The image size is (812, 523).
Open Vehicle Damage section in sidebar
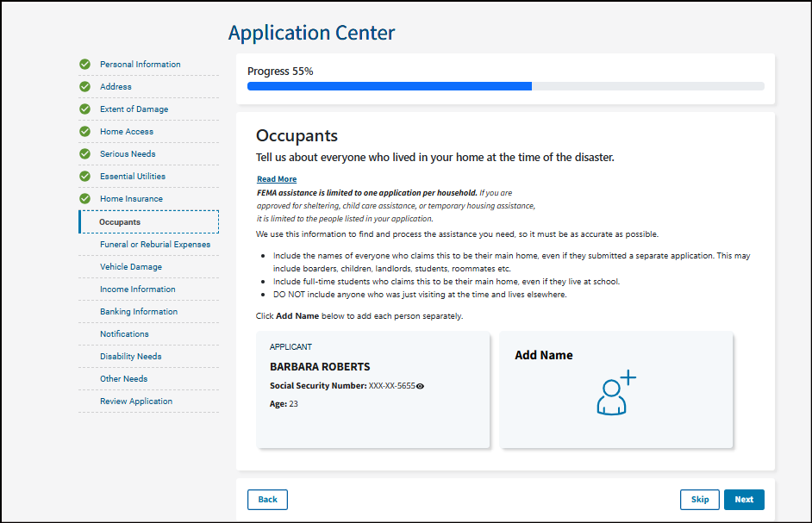(130, 267)
